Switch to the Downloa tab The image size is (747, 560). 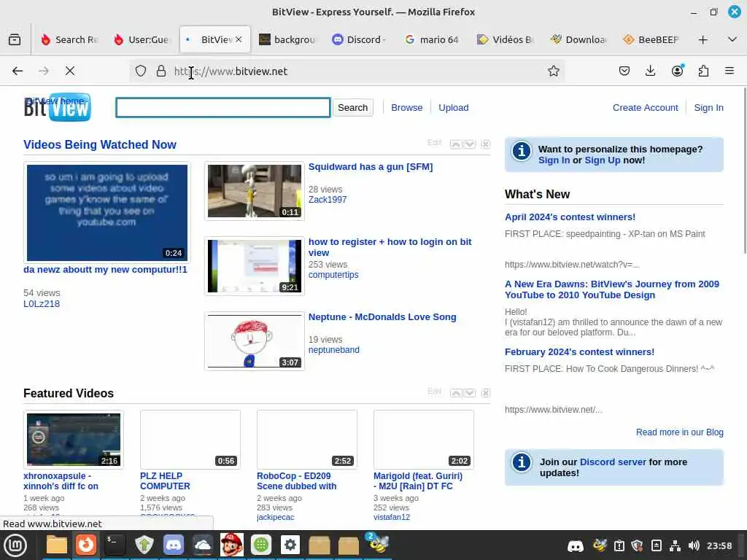click(x=578, y=39)
